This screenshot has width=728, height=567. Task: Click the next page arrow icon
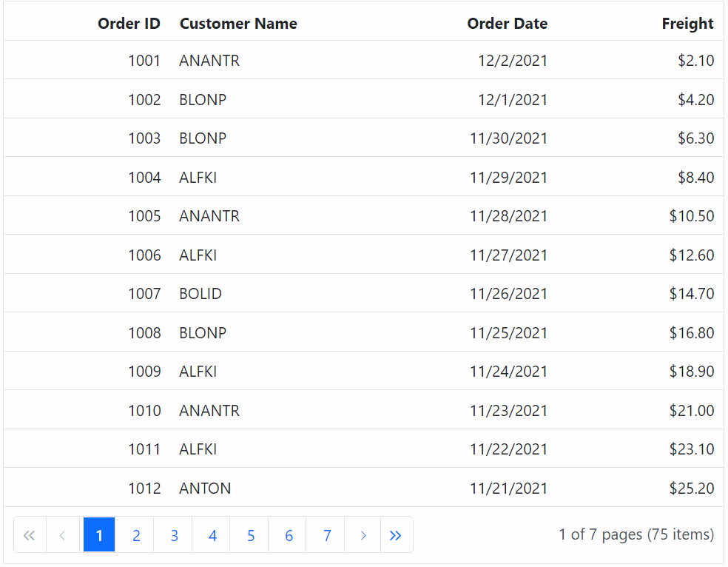(x=363, y=535)
